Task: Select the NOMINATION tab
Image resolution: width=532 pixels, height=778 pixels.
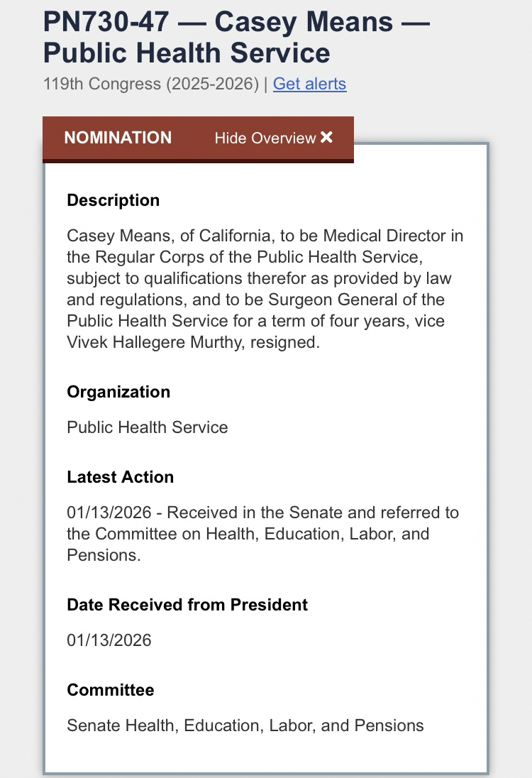Action: [118, 138]
